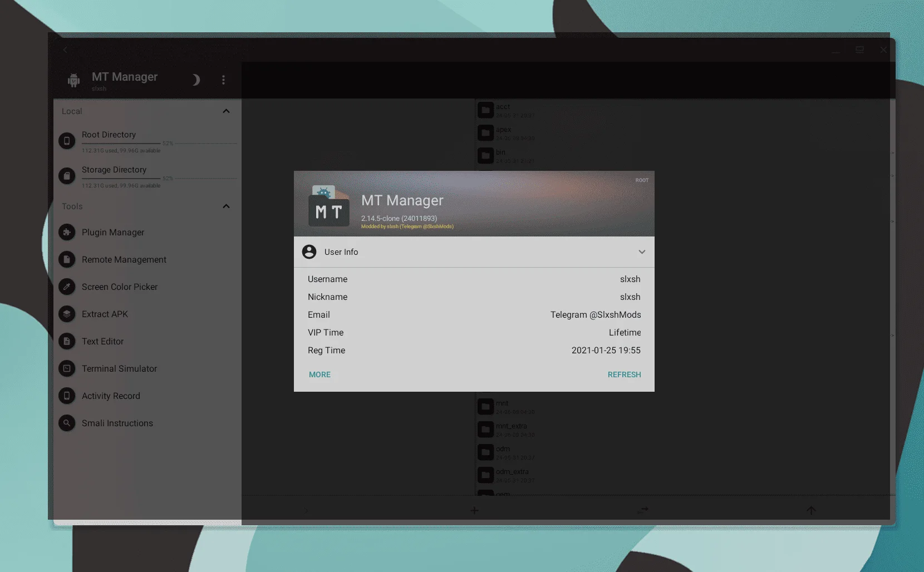This screenshot has width=924, height=572.
Task: Click the plus add button in bottom bar
Action: tap(474, 510)
